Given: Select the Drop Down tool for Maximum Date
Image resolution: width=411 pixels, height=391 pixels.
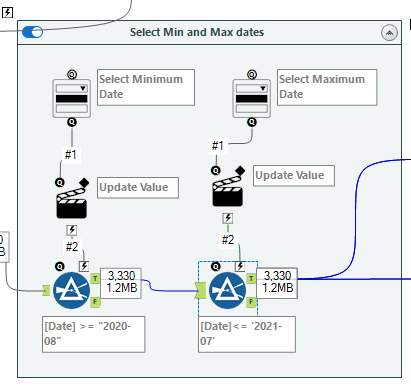Looking at the screenshot, I should tap(252, 98).
